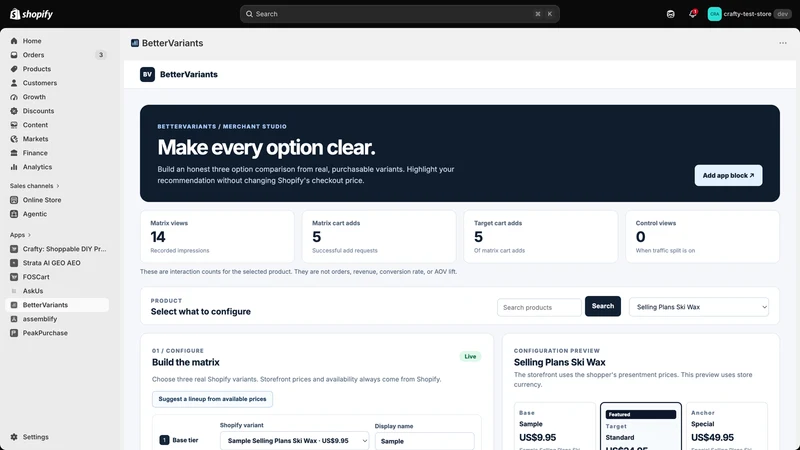Open the three-dot more actions menu

click(x=783, y=43)
